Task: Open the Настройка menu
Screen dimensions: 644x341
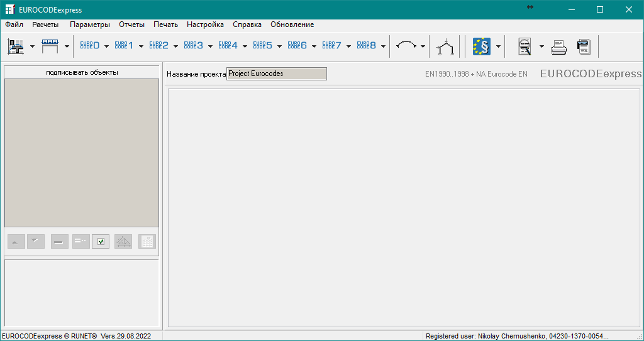Action: [x=206, y=24]
